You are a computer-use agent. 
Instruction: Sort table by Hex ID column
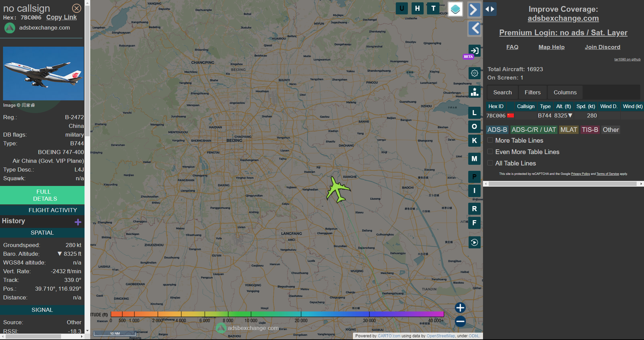coord(496,106)
